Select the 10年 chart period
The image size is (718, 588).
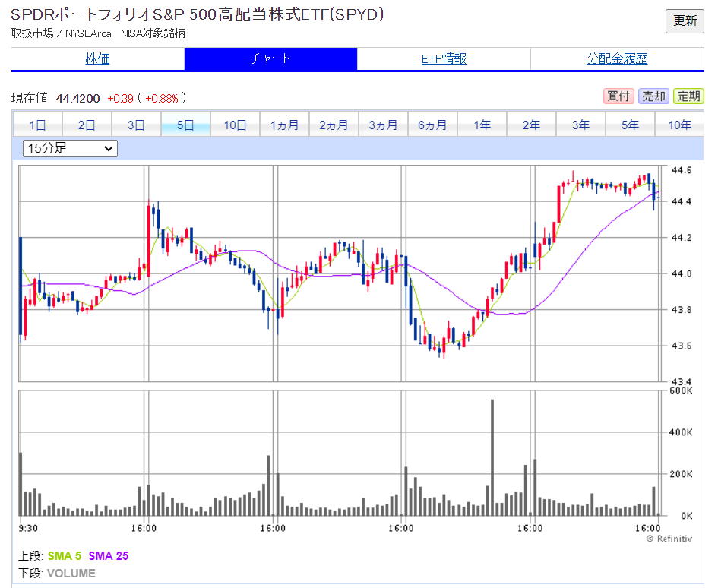[679, 125]
